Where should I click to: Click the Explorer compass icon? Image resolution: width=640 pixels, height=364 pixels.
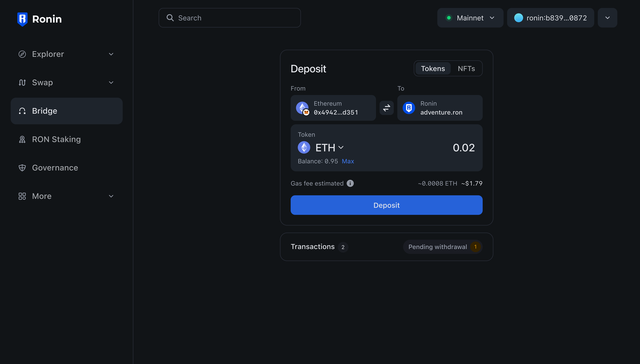pyautogui.click(x=22, y=54)
